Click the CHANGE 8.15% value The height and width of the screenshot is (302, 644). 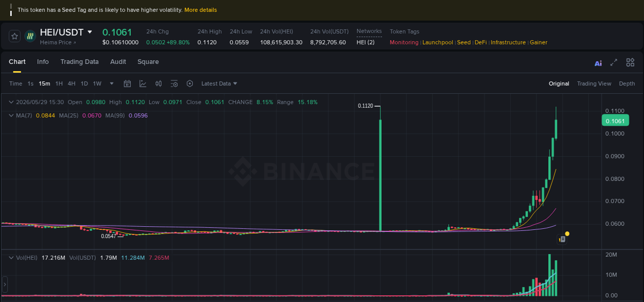click(x=265, y=102)
